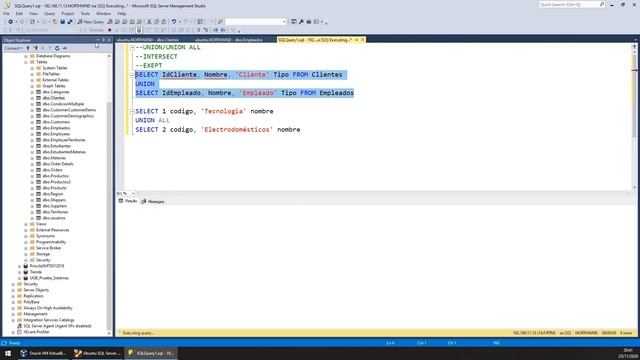Collapse the first SELECT UNION code block

132,75
